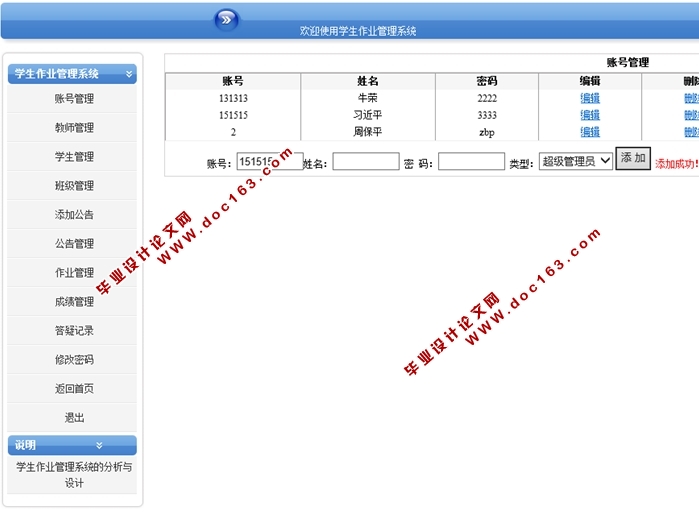Click delete link in 周保平 row
Image resolution: width=699 pixels, height=529 pixels.
coord(691,132)
